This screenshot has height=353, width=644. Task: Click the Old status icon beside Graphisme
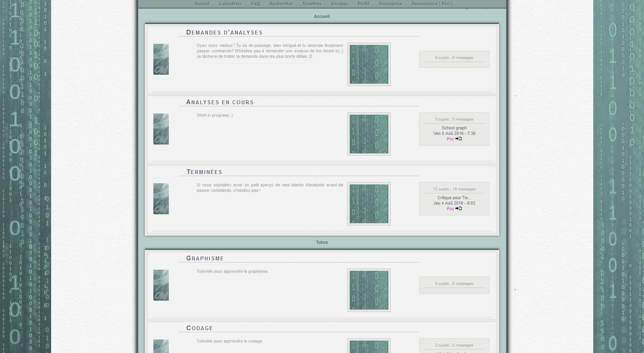(161, 285)
